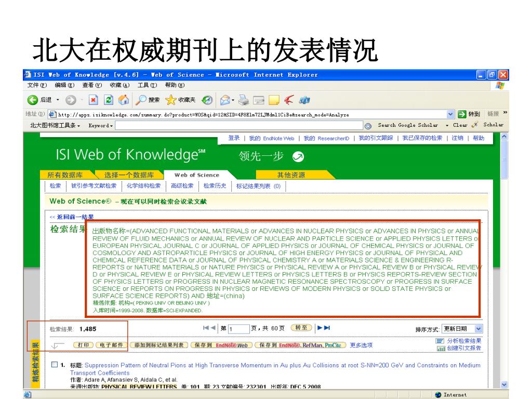532x399 pixels.
Task: Open the yellow note Discuss icon
Action: coord(274,100)
